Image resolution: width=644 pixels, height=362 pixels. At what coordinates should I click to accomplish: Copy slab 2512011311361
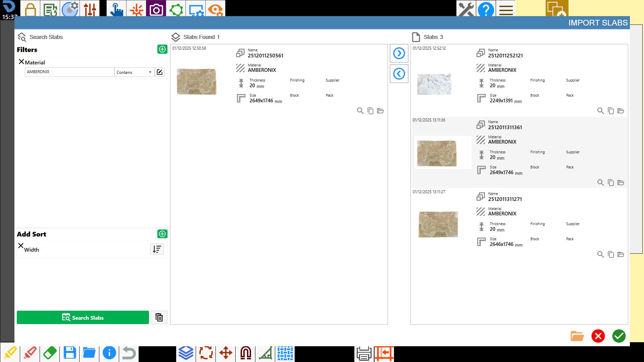pyautogui.click(x=611, y=183)
